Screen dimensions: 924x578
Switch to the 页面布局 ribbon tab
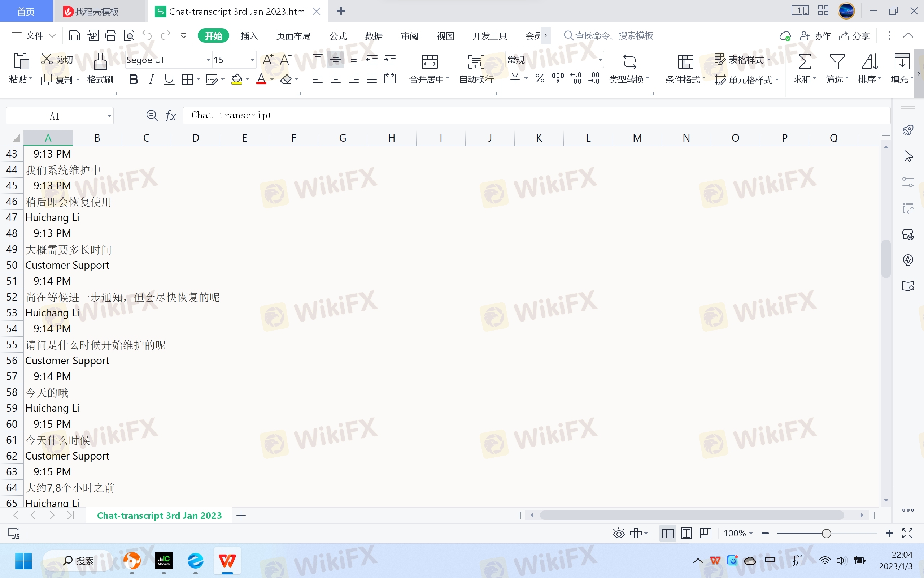[293, 36]
